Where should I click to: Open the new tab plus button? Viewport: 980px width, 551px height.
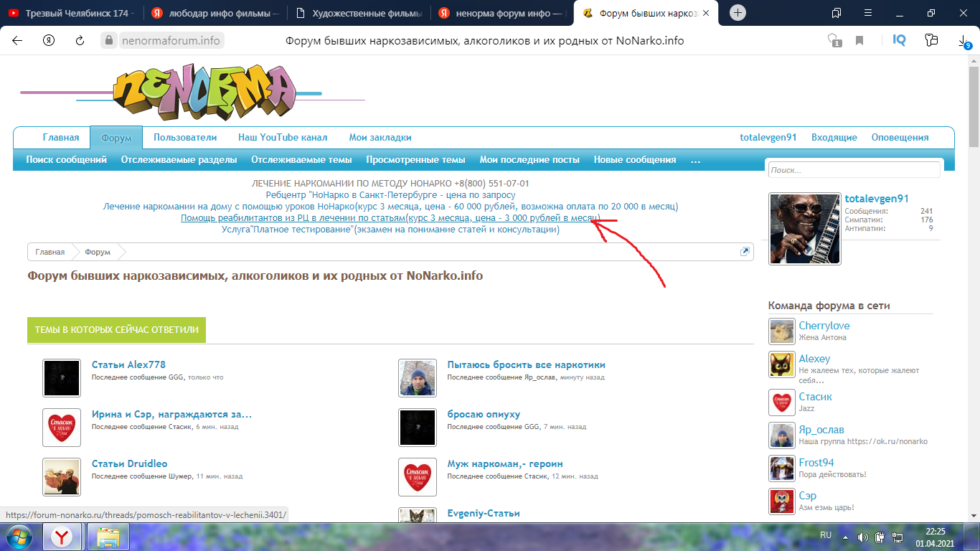click(x=738, y=13)
